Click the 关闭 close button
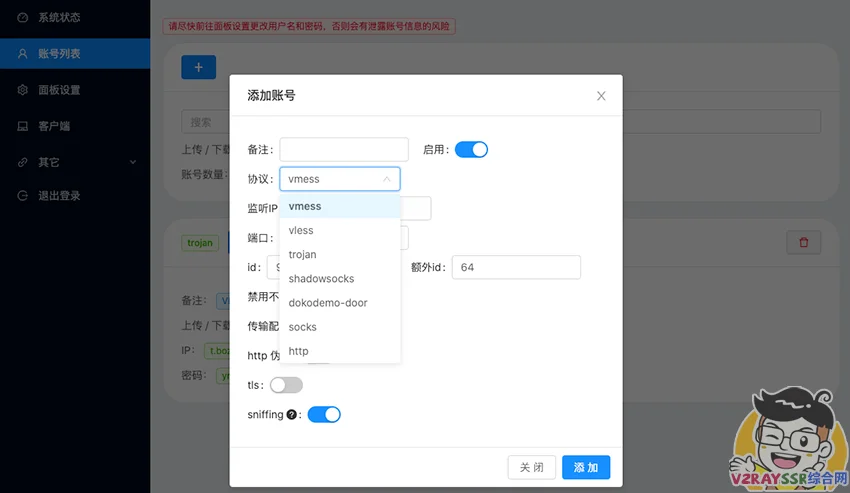 [x=532, y=468]
